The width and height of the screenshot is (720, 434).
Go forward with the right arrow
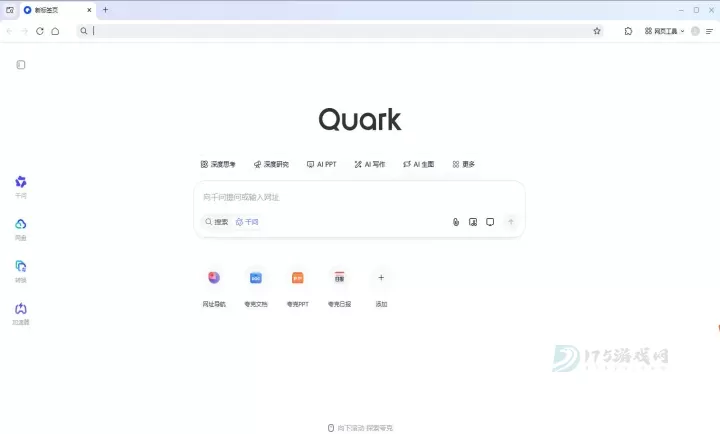tap(25, 31)
